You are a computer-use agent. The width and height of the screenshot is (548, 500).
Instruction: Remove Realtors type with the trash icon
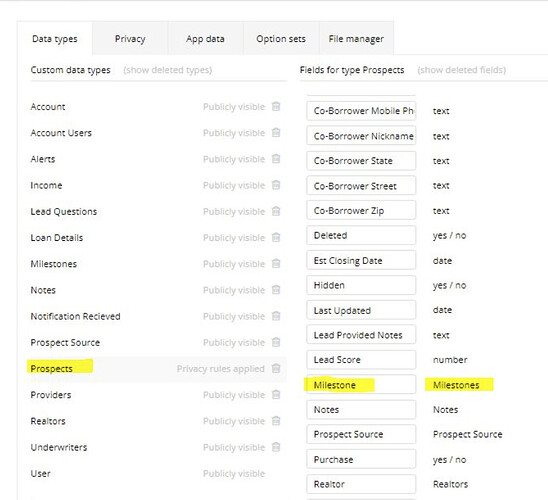click(276, 421)
